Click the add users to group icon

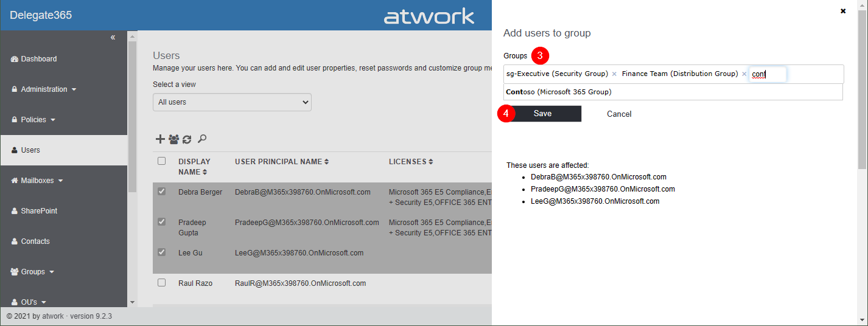(x=173, y=139)
